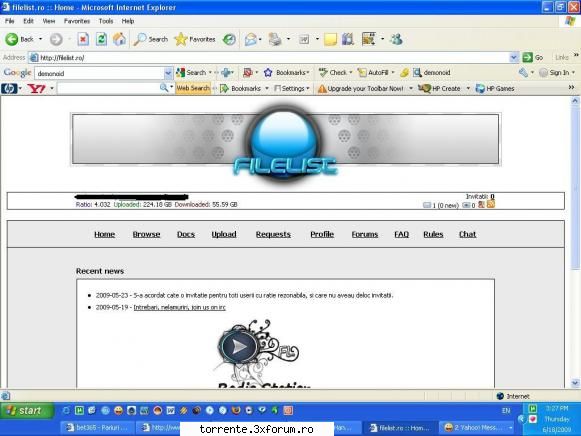Click the Yahoo Y! toolbar icon
Screen dimensions: 581x436
click(36, 89)
